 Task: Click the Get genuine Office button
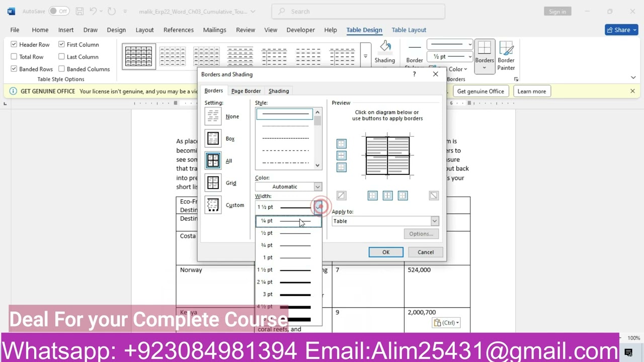(x=480, y=92)
